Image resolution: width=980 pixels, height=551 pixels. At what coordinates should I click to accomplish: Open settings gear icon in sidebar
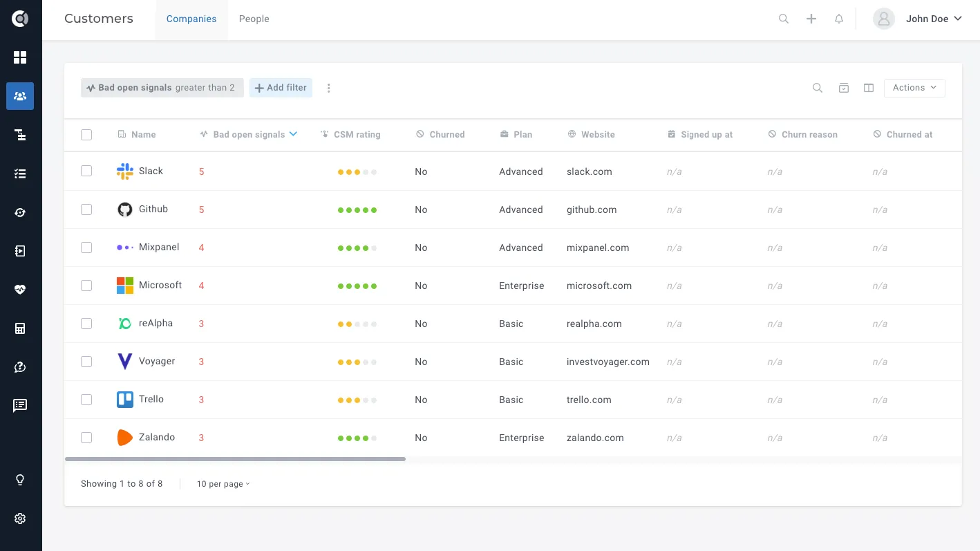(20, 519)
